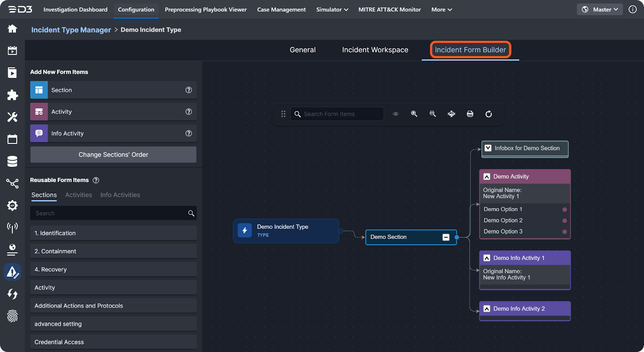
Task: Open the home icon in left sidebar
Action: click(x=12, y=29)
